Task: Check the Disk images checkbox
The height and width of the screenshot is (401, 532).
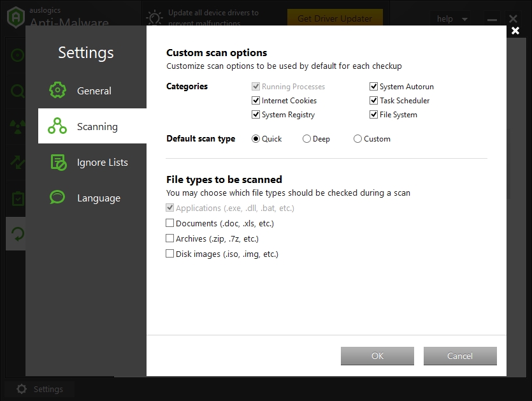Action: (x=170, y=254)
